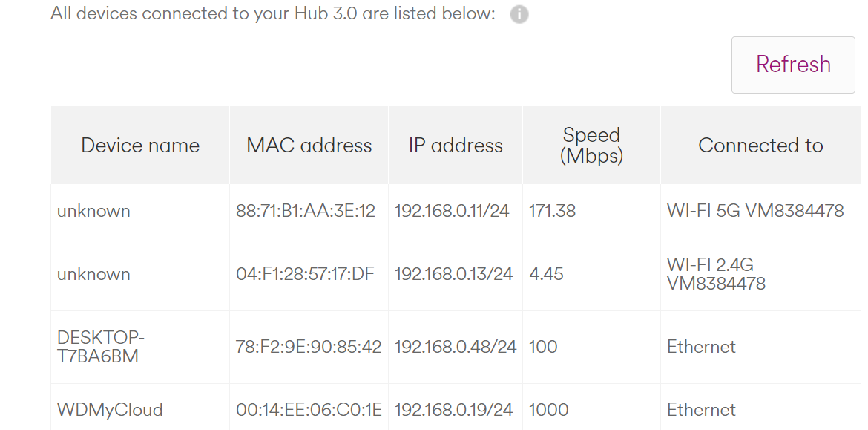Click the Connected to column header
Viewport: 868px width, 430px height.
(x=760, y=146)
